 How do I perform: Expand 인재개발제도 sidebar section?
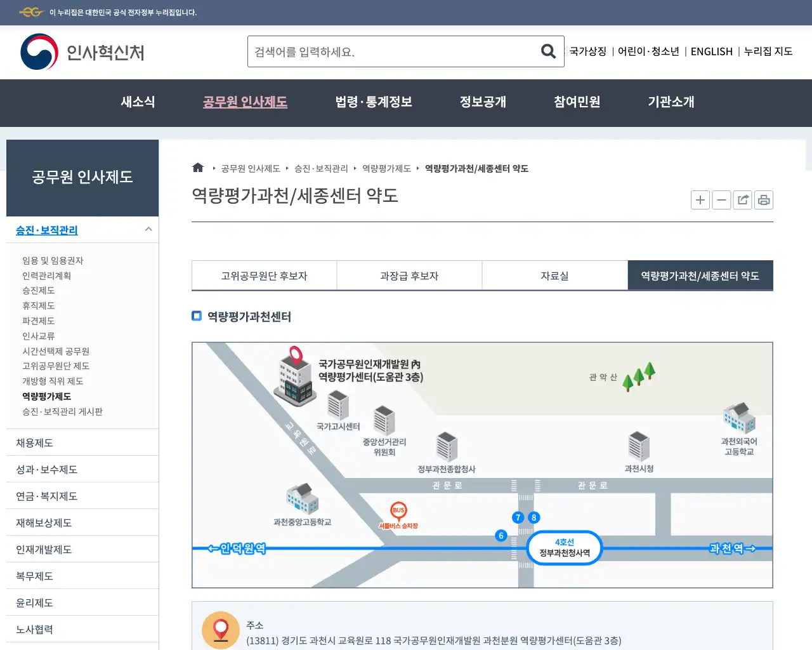tap(82, 549)
